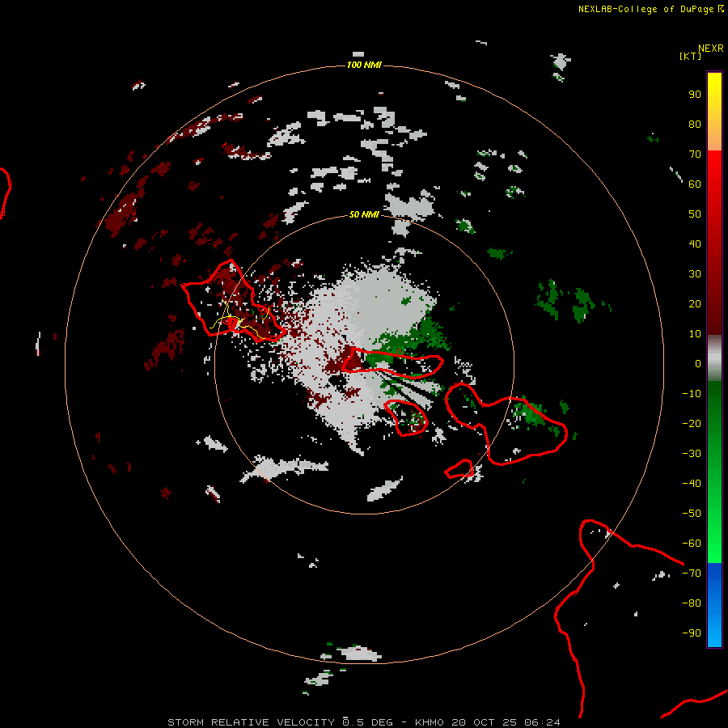Click the 80 value on the velocity scale
Viewport: 728px width, 728px height.
pos(695,124)
